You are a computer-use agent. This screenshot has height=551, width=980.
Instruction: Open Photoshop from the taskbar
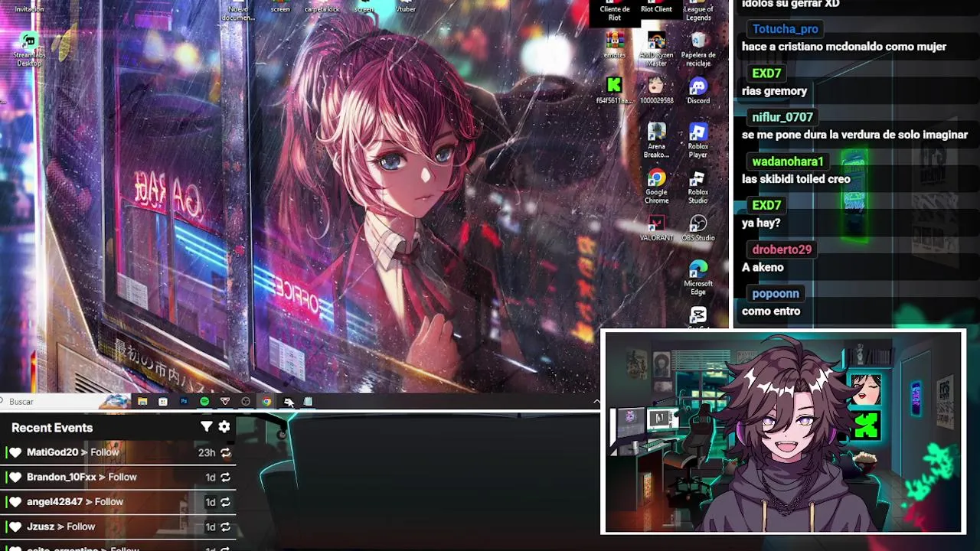pos(184,401)
